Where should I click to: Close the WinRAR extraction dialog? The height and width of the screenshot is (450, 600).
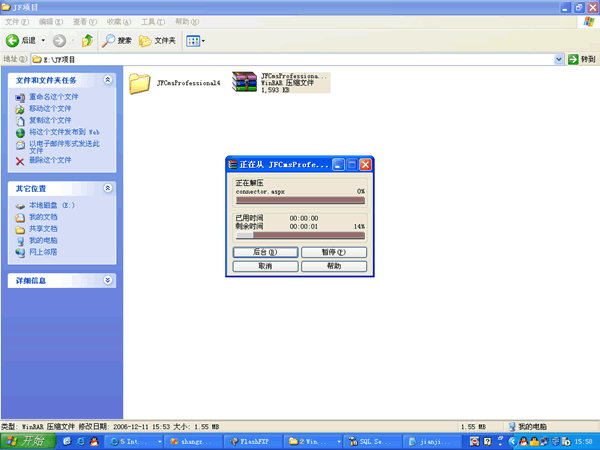365,165
